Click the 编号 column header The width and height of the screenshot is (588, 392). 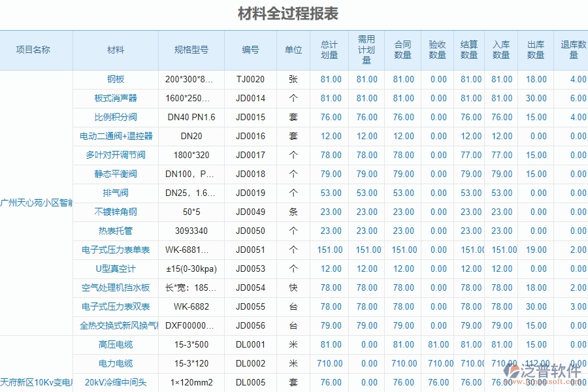(250, 50)
